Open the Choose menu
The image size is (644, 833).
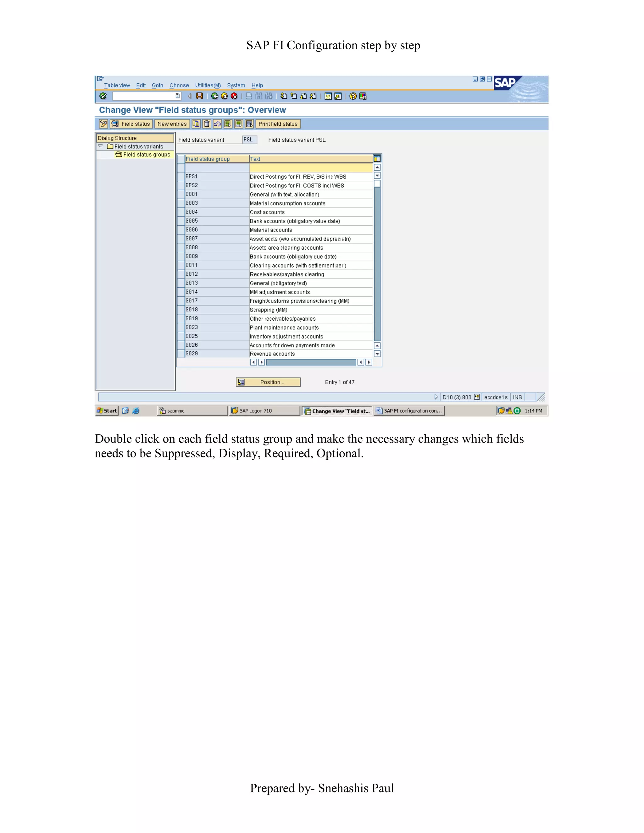(x=179, y=86)
